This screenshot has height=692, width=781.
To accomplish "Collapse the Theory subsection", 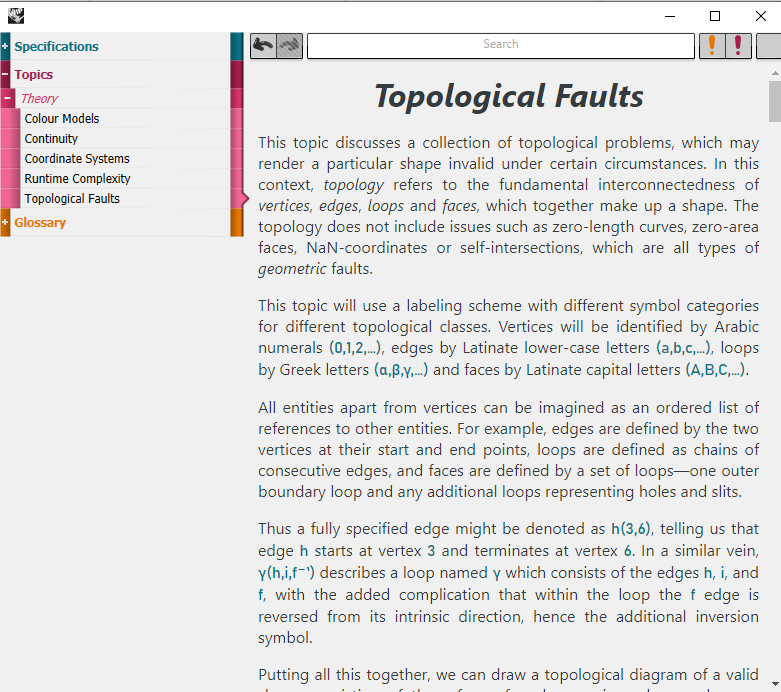I will 7,98.
